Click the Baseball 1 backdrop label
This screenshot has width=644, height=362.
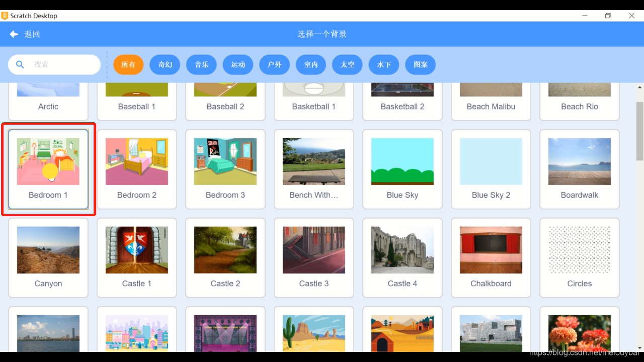pos(137,107)
